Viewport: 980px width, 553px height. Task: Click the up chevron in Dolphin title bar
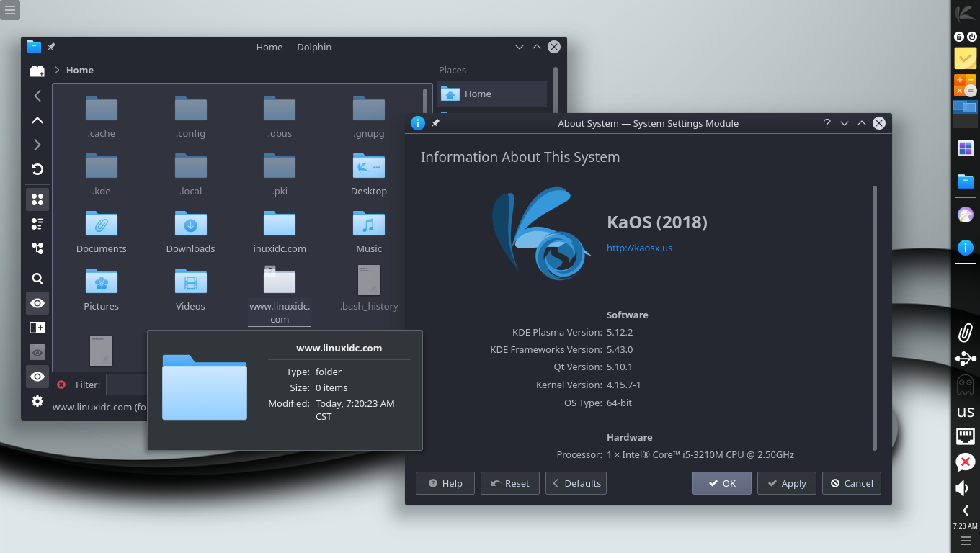(x=536, y=47)
